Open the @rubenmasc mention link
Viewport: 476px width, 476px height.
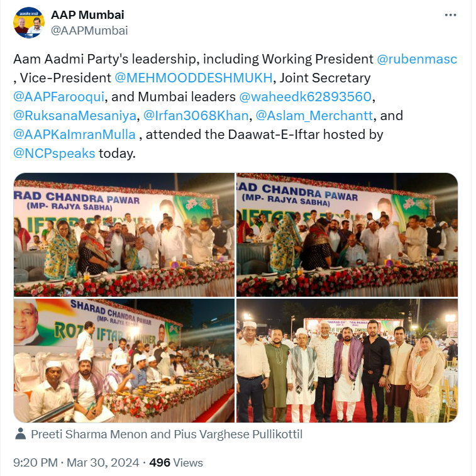417,59
